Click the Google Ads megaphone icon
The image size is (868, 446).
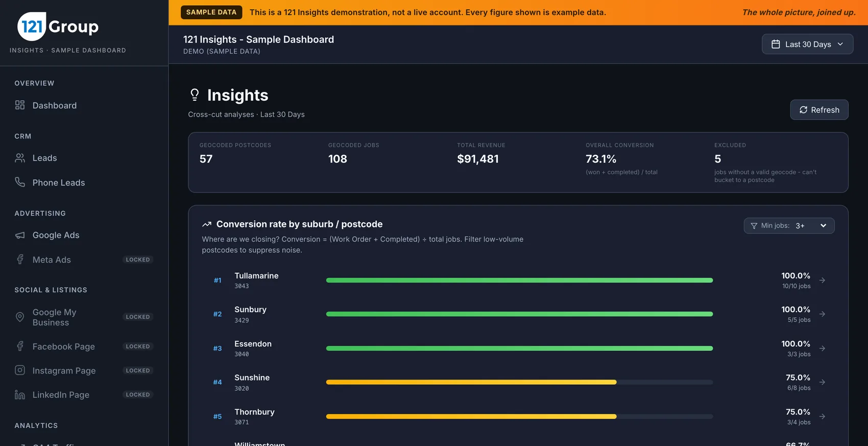tap(20, 235)
